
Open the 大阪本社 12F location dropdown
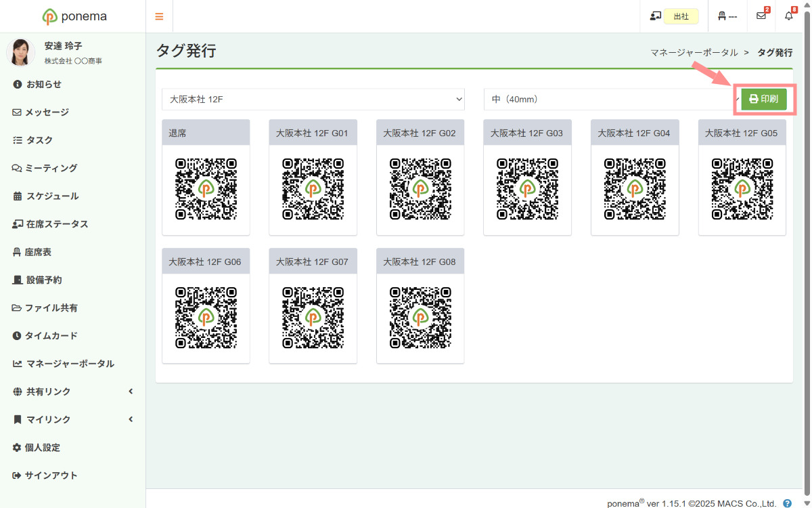(313, 99)
